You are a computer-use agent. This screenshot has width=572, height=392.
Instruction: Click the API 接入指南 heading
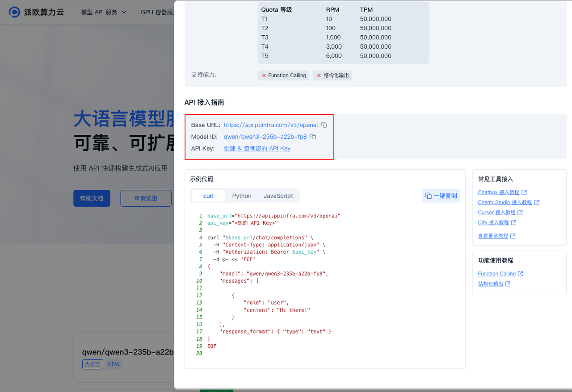click(204, 102)
